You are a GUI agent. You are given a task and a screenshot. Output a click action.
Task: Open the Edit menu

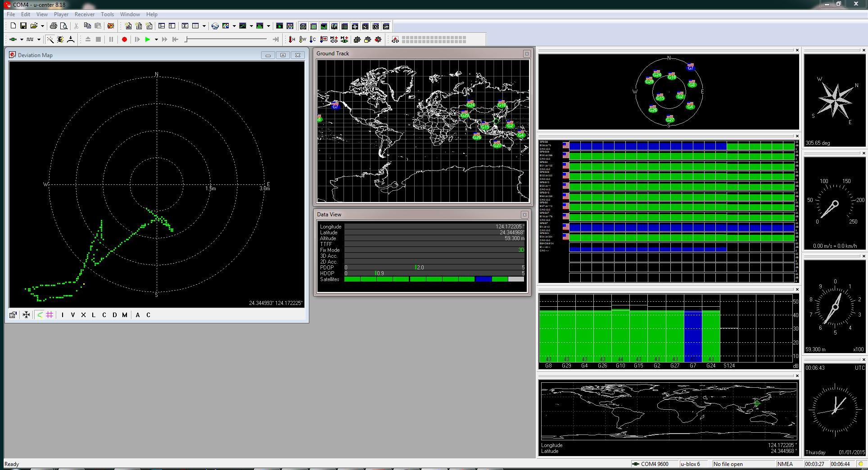pos(26,14)
